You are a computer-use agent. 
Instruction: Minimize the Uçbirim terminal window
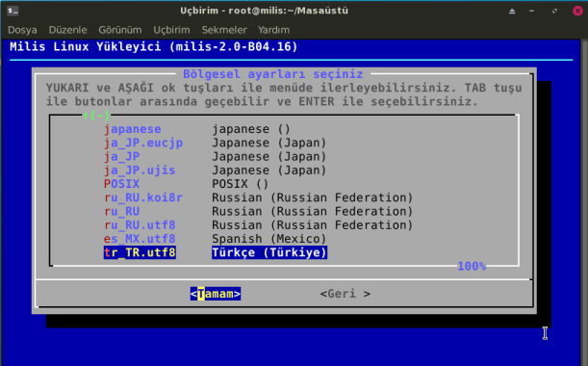(531, 12)
